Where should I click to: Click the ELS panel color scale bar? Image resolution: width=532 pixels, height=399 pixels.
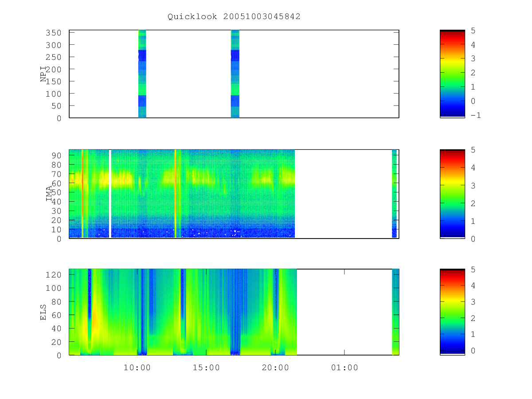point(452,312)
